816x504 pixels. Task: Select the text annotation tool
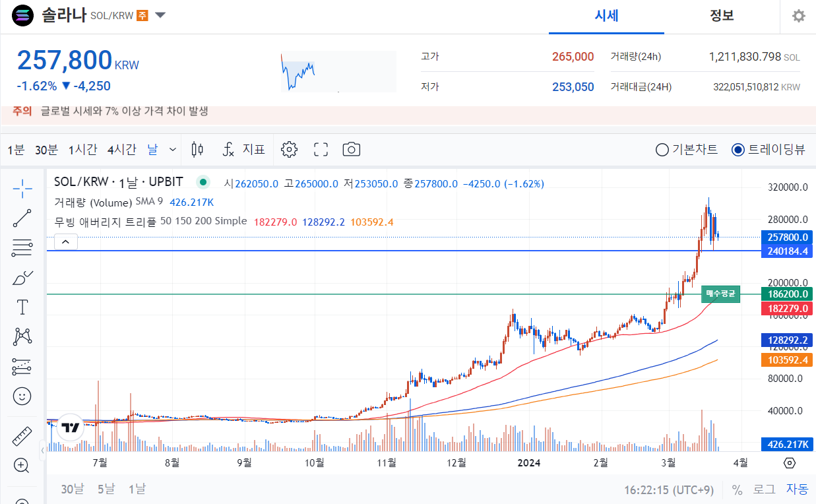[22, 307]
